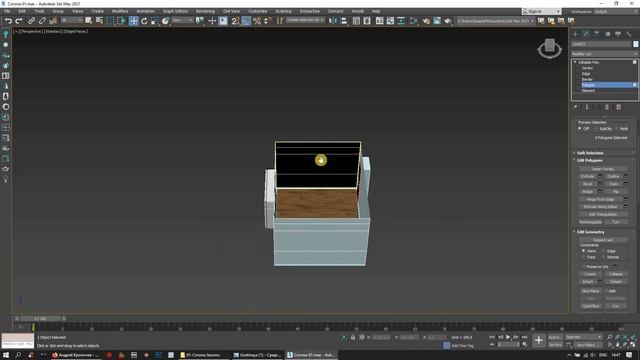Screen dimensions: 640x360
Task: Toggle the Snaps Toggle button
Action: pyautogui.click(x=235, y=21)
